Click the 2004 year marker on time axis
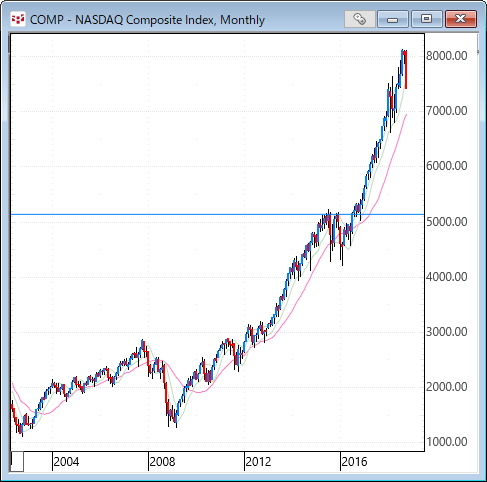 point(66,462)
